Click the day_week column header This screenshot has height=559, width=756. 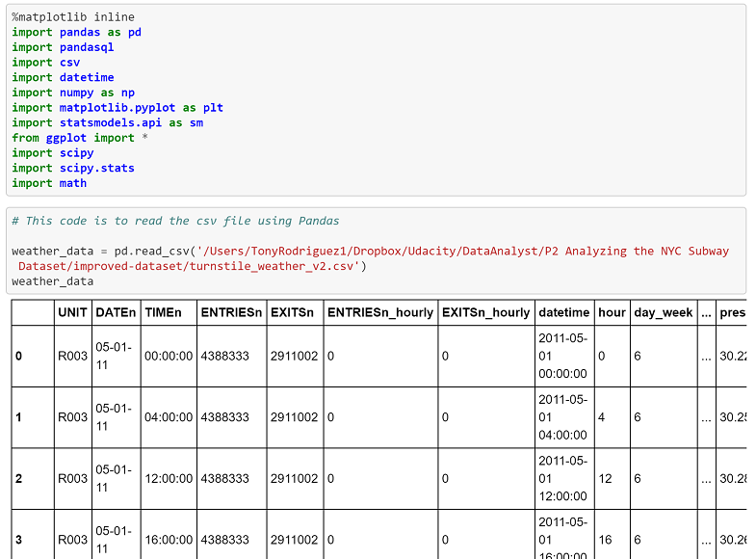point(663,312)
